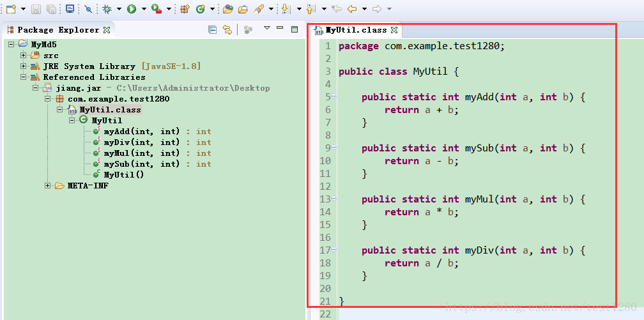644x320 pixels.
Task: Expand the META-INF folder node
Action: pos(48,186)
